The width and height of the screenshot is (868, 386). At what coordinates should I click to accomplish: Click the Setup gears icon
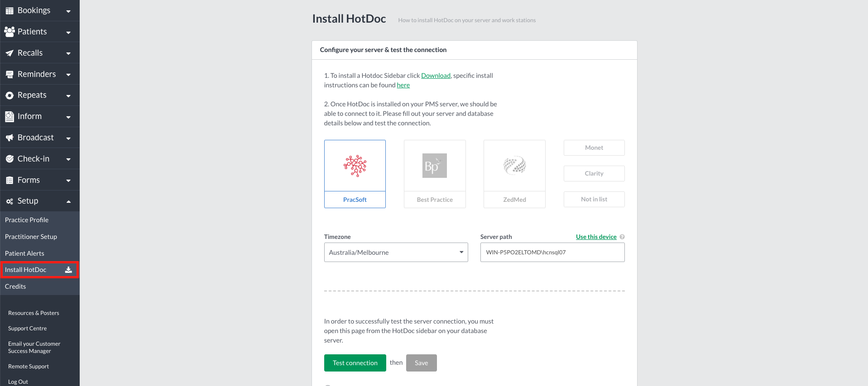point(10,201)
